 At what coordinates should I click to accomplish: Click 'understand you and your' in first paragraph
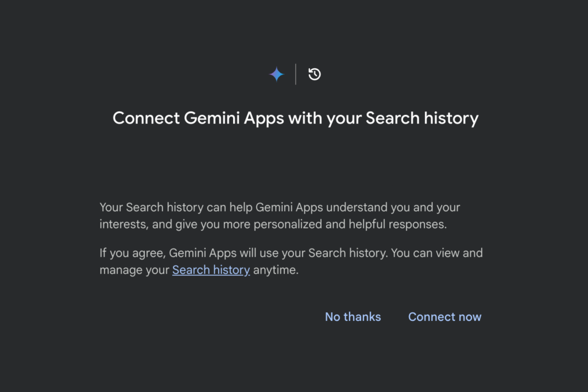(393, 208)
